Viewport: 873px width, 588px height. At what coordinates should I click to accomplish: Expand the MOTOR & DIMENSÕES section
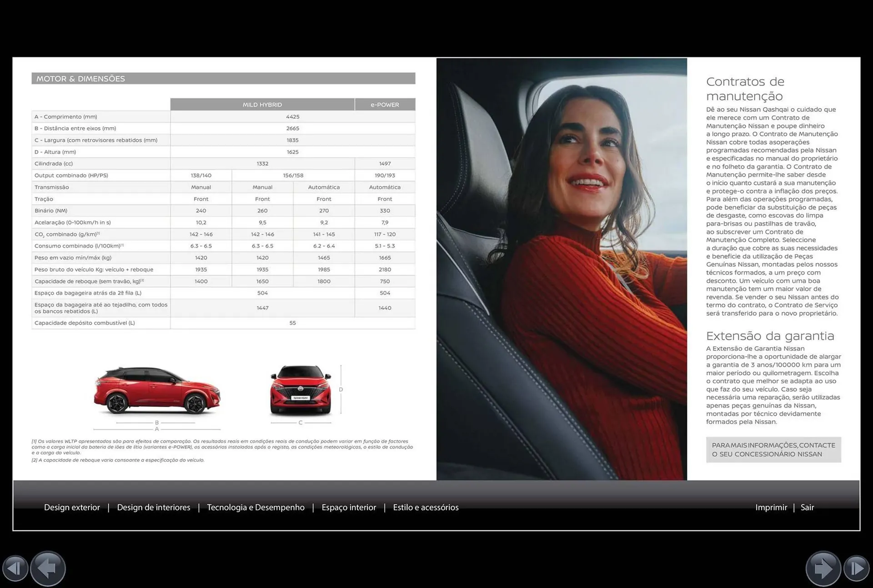(x=81, y=78)
